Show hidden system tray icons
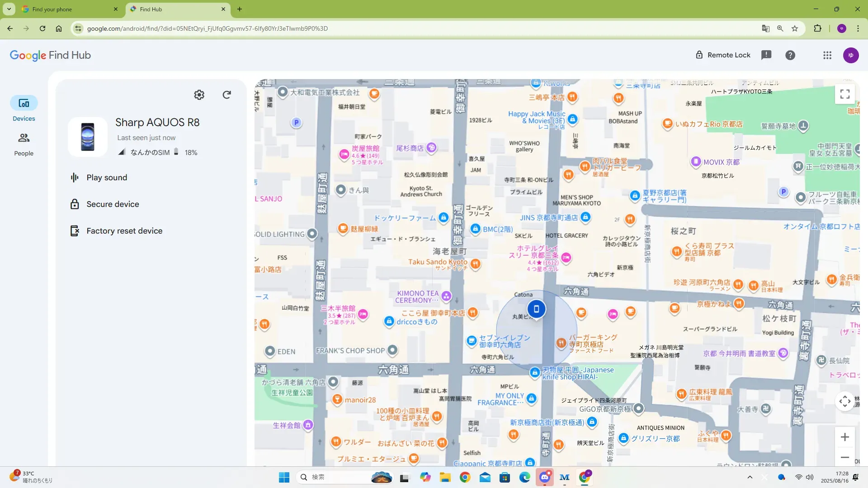Screen dimensions: 868x488 point(750,477)
